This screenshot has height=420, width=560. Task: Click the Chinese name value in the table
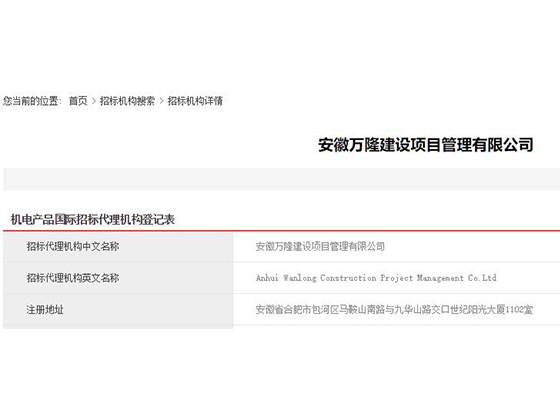point(320,246)
